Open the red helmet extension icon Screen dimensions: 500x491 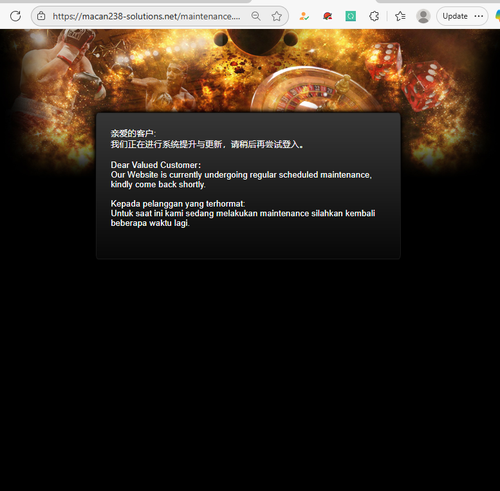[327, 16]
